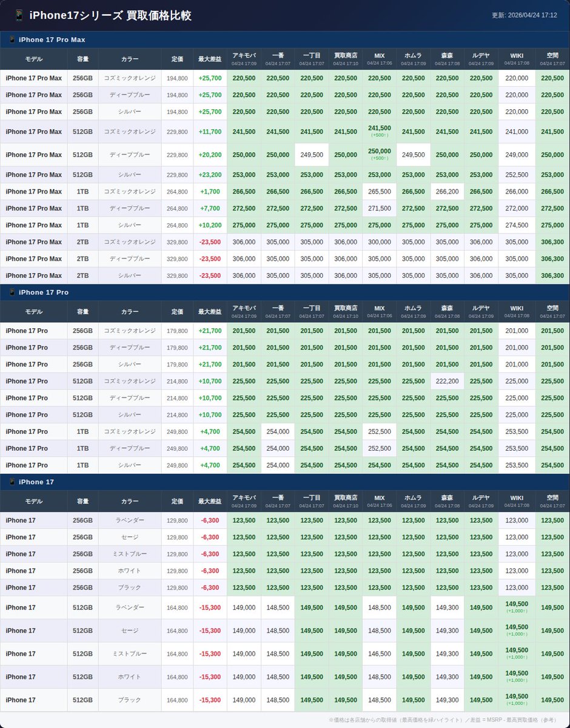Click 一番 price 148,500 for iPhone 17 512GB ホワイト

tap(278, 677)
